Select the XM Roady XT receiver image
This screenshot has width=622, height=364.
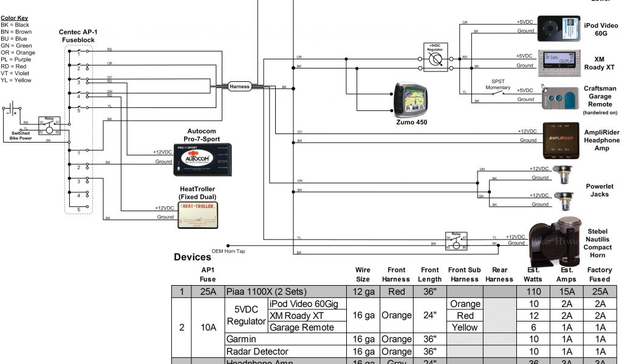tap(559, 62)
